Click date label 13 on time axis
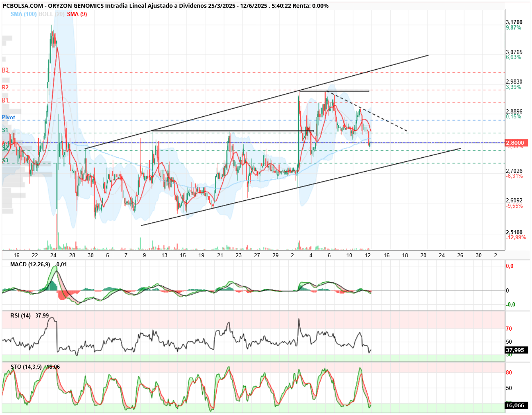532x415 pixels. point(164,256)
